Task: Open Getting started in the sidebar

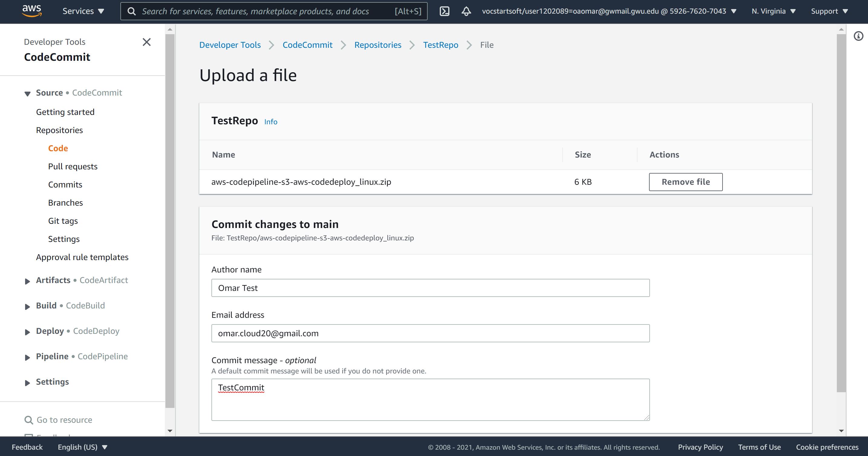Action: click(x=65, y=112)
